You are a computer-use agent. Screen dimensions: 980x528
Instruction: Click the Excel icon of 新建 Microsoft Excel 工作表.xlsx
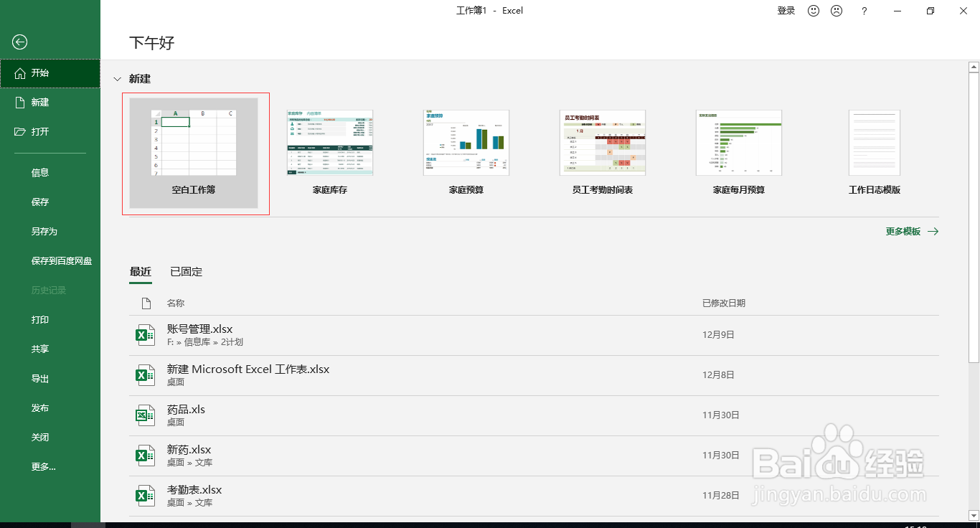click(146, 375)
